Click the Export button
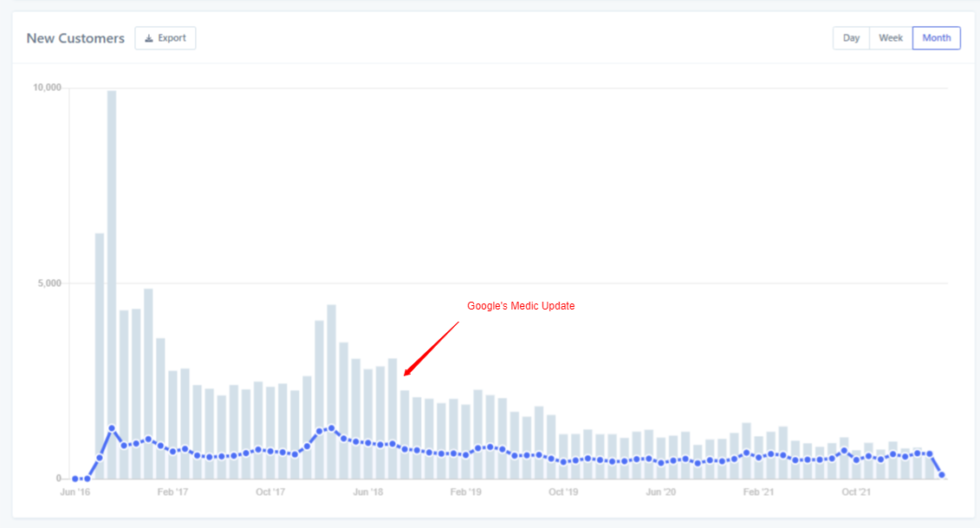Screen dimensions: 980x528 tap(165, 38)
